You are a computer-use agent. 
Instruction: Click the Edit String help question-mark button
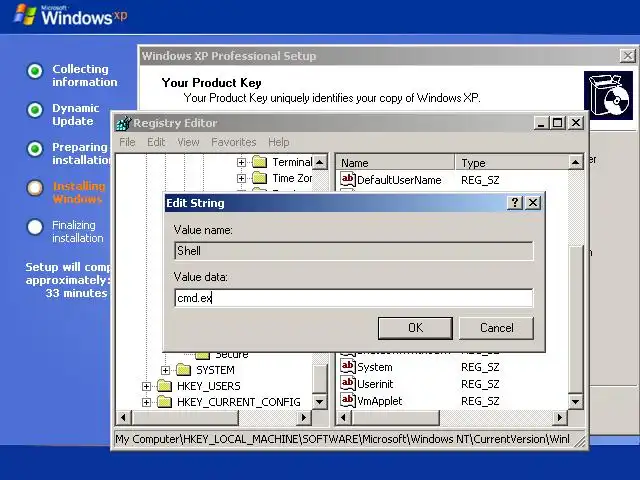(515, 202)
